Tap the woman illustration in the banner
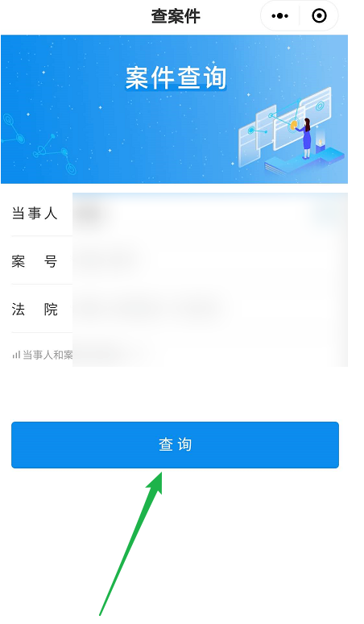The image size is (364, 624). 305,138
